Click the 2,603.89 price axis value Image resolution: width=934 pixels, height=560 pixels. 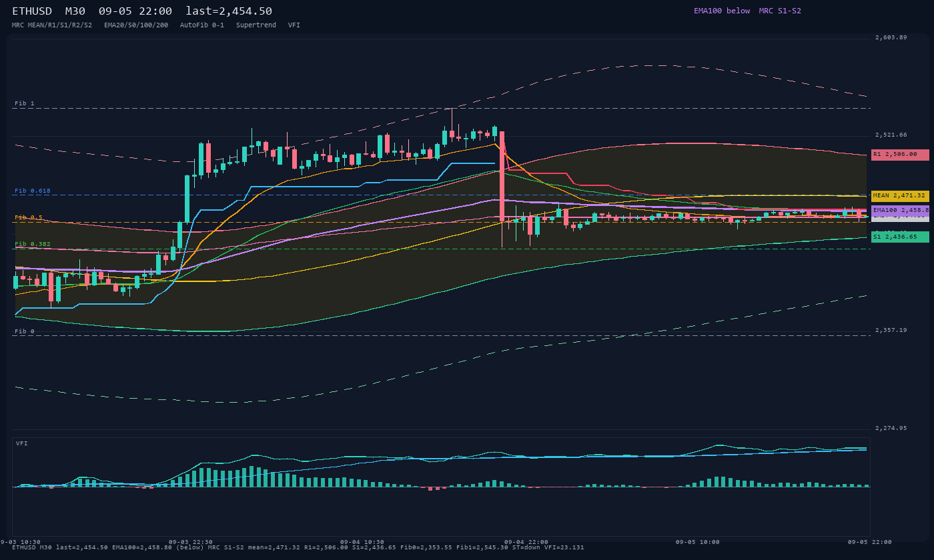[x=891, y=37]
